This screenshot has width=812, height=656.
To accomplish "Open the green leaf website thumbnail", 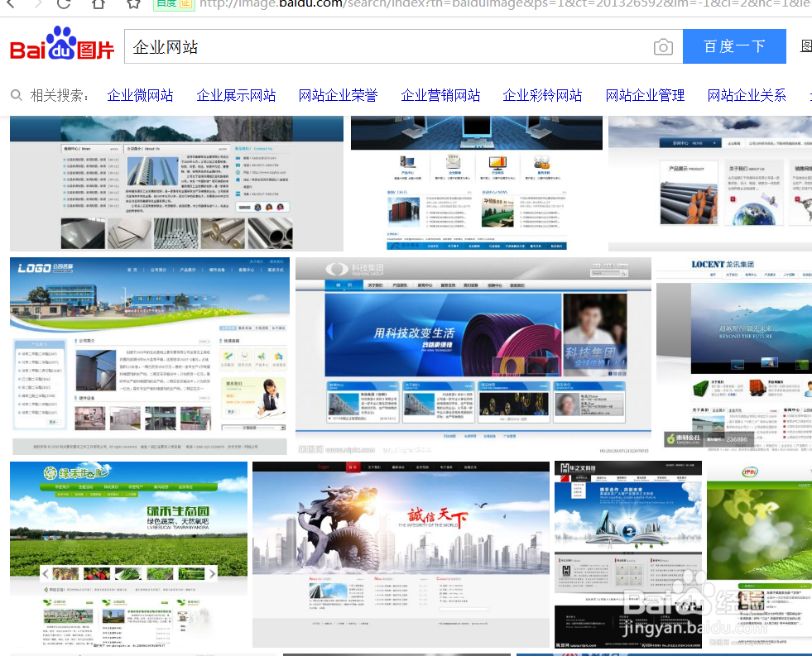I will tap(759, 554).
